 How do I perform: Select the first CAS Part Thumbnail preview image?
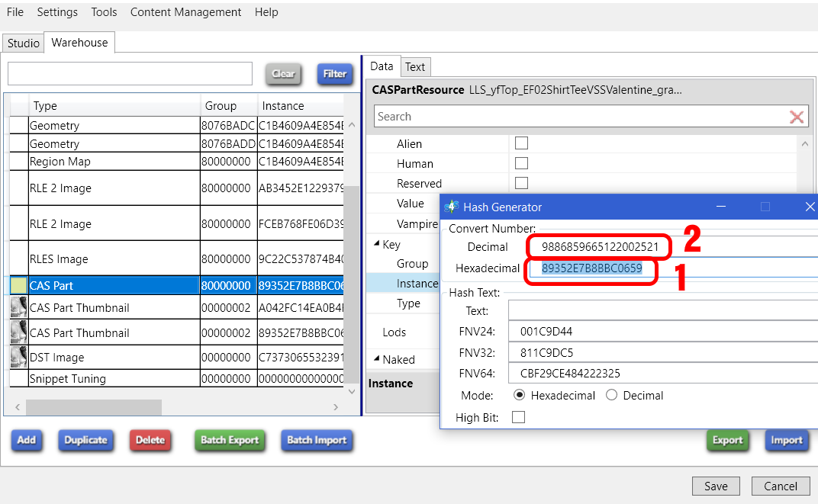click(19, 307)
